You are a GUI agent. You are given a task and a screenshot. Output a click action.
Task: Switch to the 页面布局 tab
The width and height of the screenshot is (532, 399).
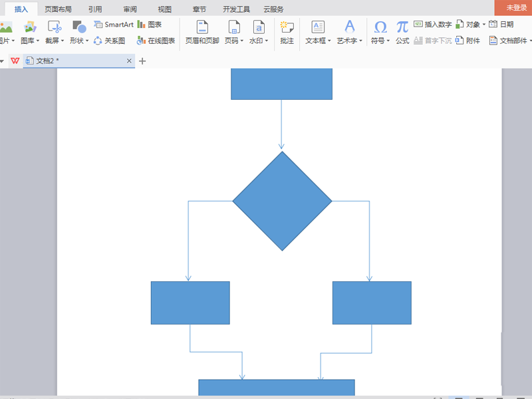pyautogui.click(x=58, y=9)
